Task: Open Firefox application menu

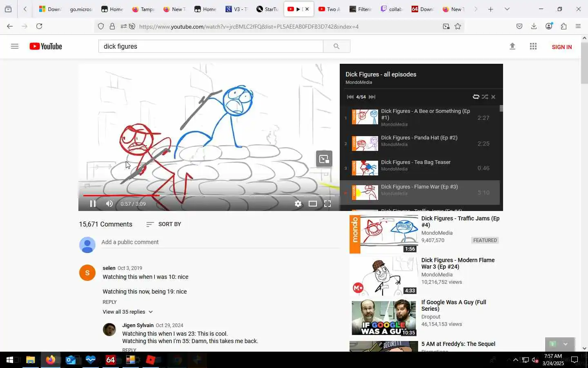Action: coord(578,26)
